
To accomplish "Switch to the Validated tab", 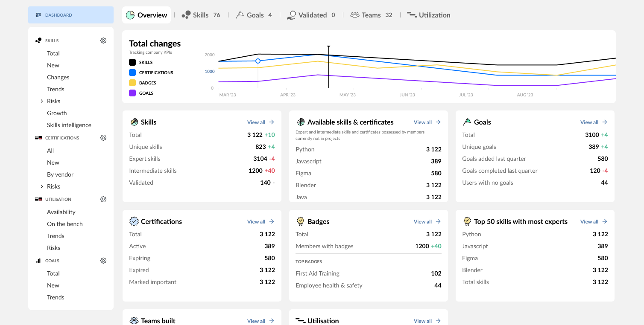I will (x=310, y=15).
